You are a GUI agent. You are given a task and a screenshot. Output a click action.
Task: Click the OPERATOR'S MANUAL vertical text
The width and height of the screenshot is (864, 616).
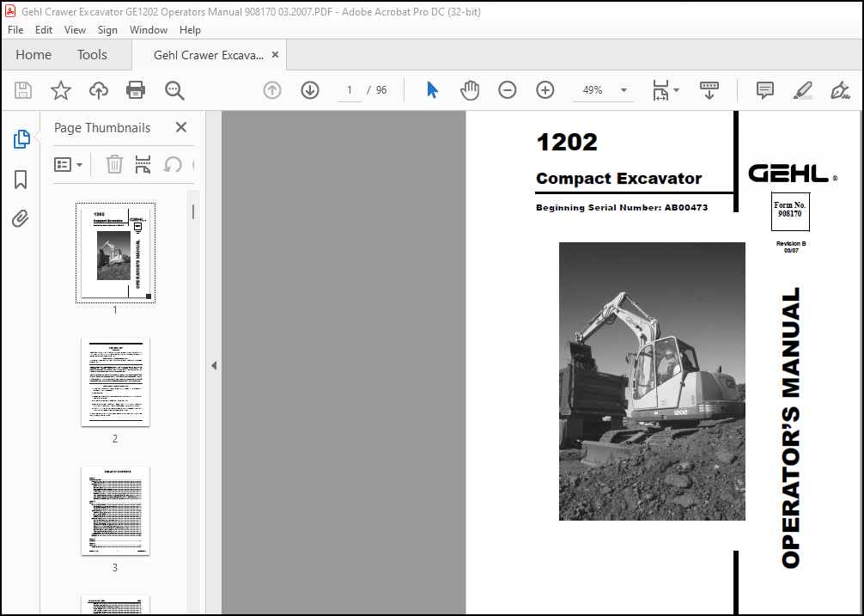click(791, 428)
